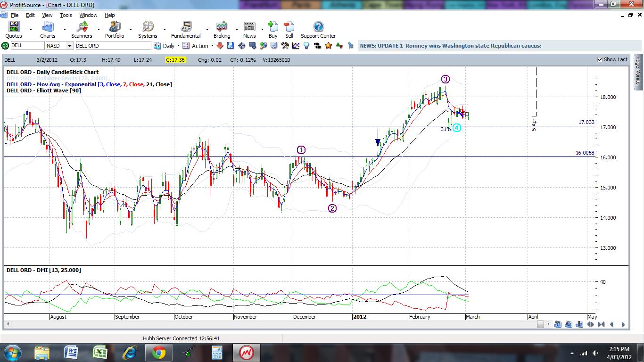Step the chart left with arrow
This screenshot has width=644, height=362.
pos(612,324)
